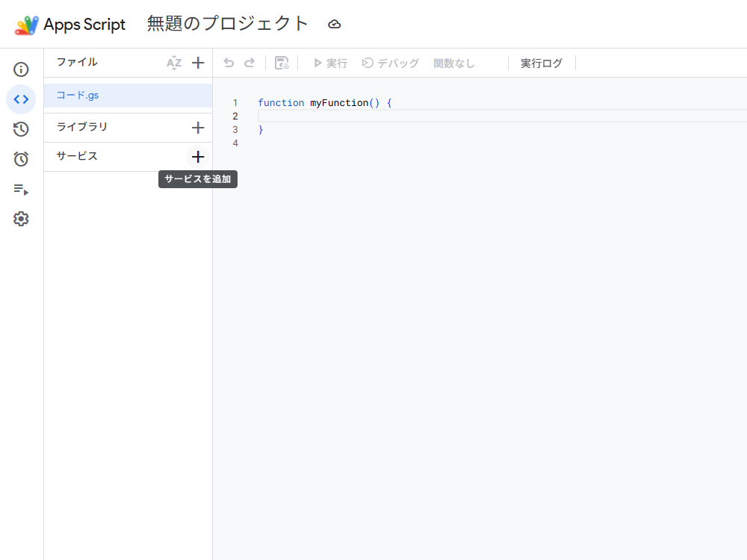
Task: Open the project history icon in sidebar
Action: coord(21,129)
